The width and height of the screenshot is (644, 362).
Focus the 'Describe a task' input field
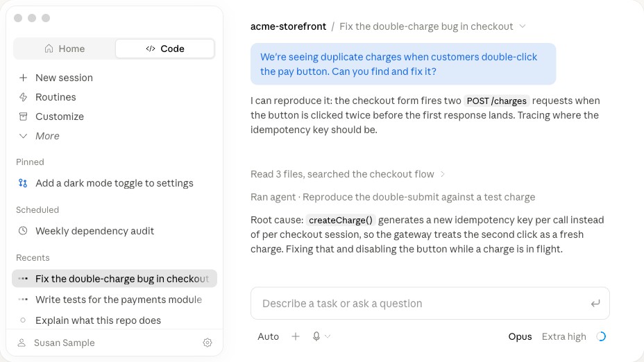point(430,303)
